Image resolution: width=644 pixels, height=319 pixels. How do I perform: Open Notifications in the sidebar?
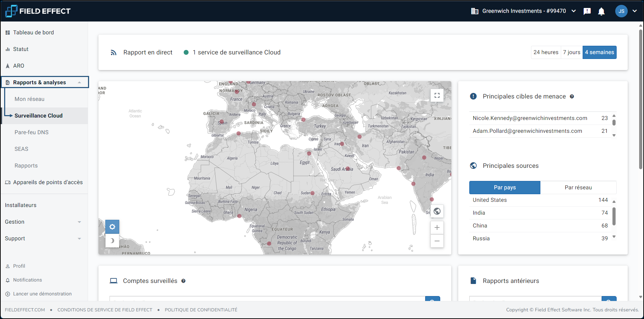[27, 280]
